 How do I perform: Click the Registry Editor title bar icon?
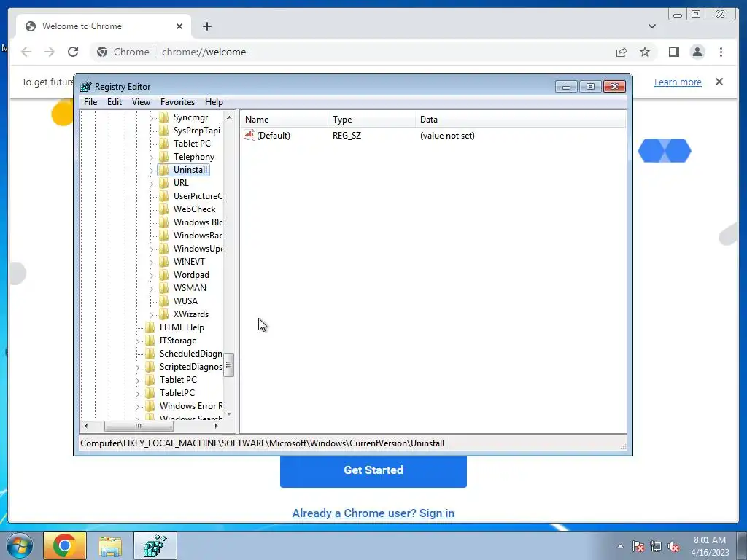pos(86,86)
